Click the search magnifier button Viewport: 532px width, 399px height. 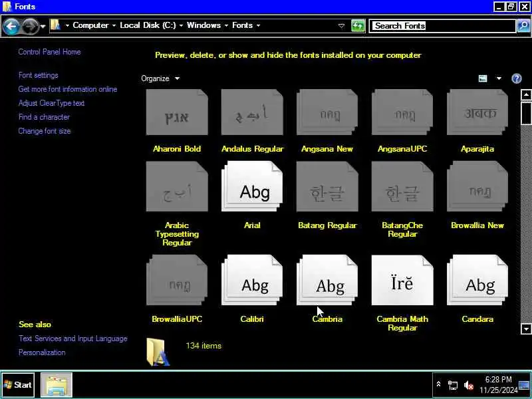point(524,26)
